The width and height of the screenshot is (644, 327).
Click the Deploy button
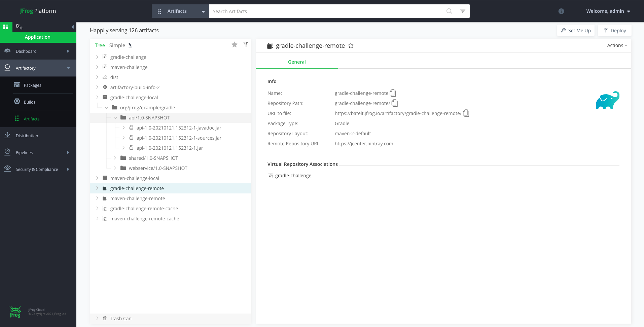coord(614,30)
